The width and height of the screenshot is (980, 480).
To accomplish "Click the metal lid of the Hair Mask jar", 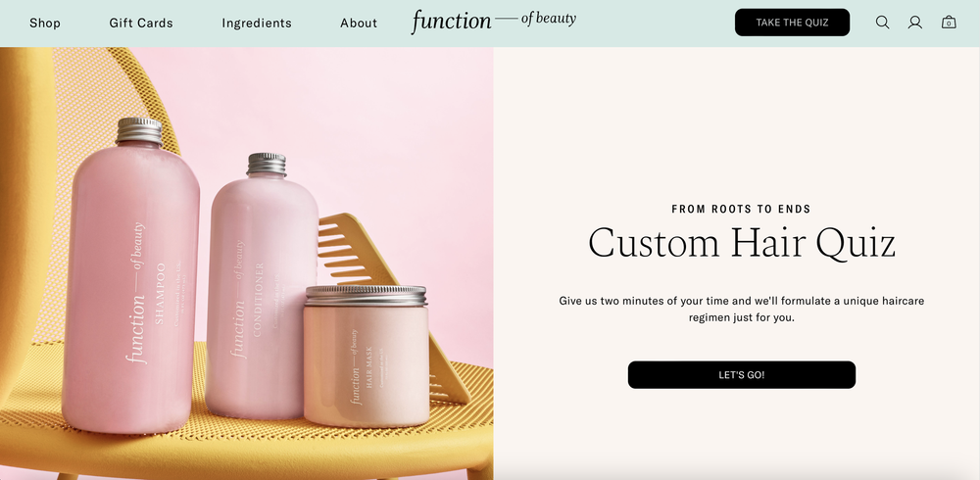I will [x=367, y=295].
